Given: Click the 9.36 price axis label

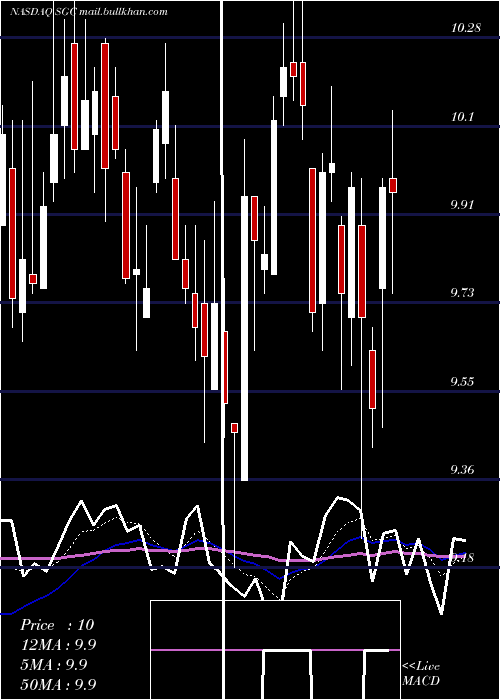Looking at the screenshot, I should click(462, 470).
